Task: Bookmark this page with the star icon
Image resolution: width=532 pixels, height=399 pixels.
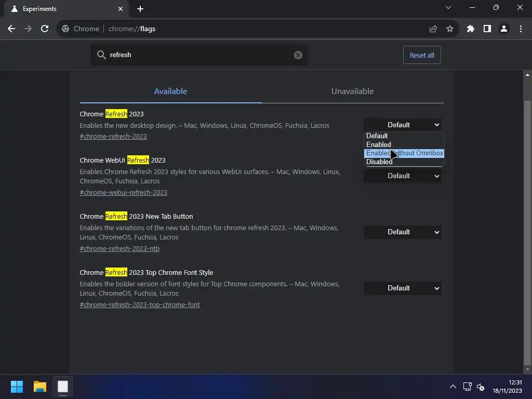Action: (450, 29)
